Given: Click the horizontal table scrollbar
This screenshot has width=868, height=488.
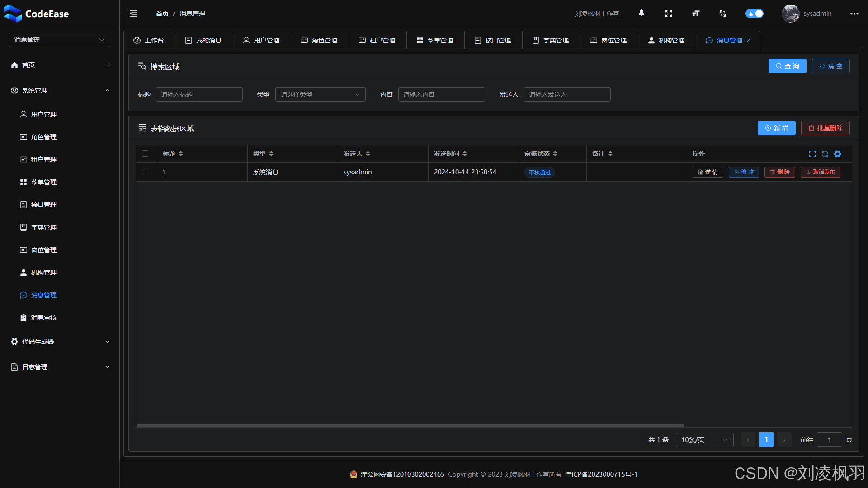Looking at the screenshot, I should coord(410,425).
